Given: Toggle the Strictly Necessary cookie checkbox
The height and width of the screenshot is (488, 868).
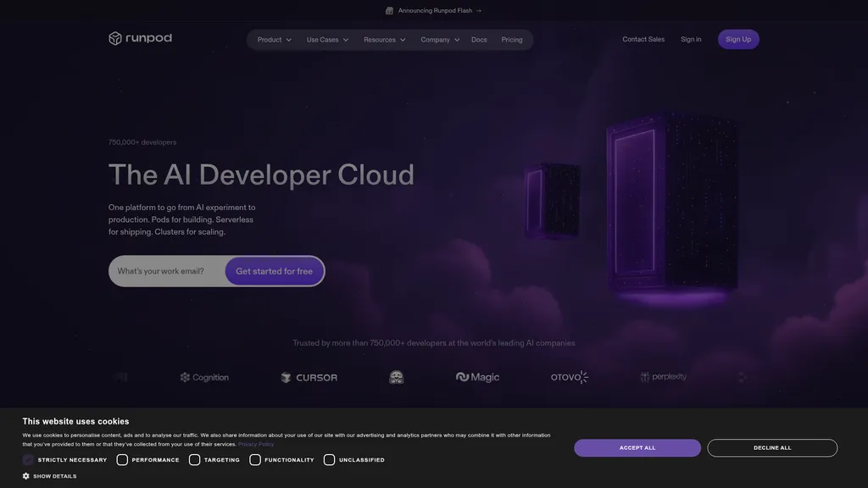Looking at the screenshot, I should pyautogui.click(x=28, y=460).
